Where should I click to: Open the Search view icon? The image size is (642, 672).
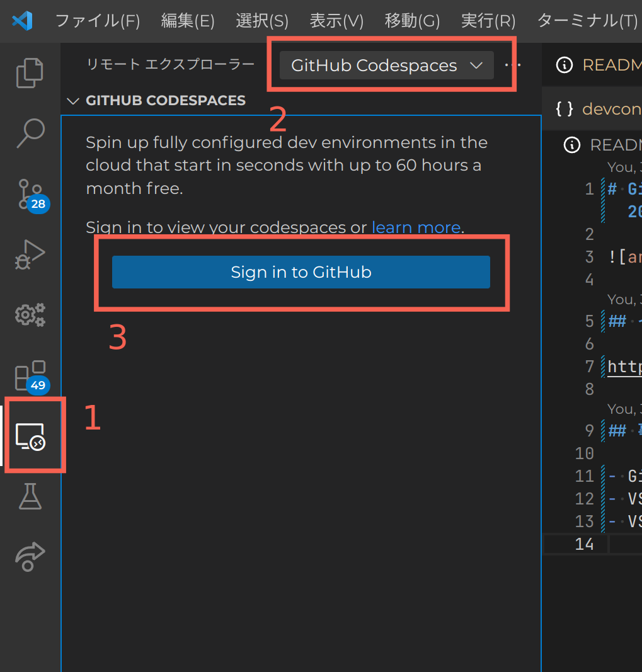pyautogui.click(x=30, y=133)
